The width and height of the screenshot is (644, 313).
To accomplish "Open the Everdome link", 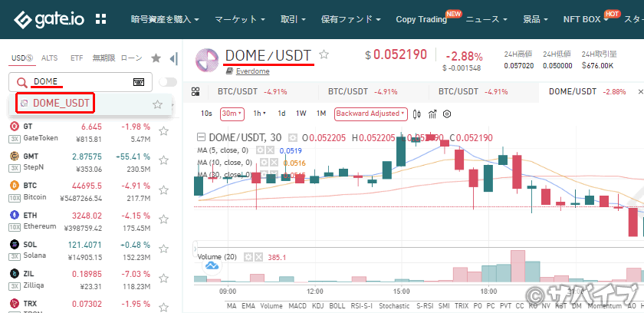I will (x=252, y=71).
